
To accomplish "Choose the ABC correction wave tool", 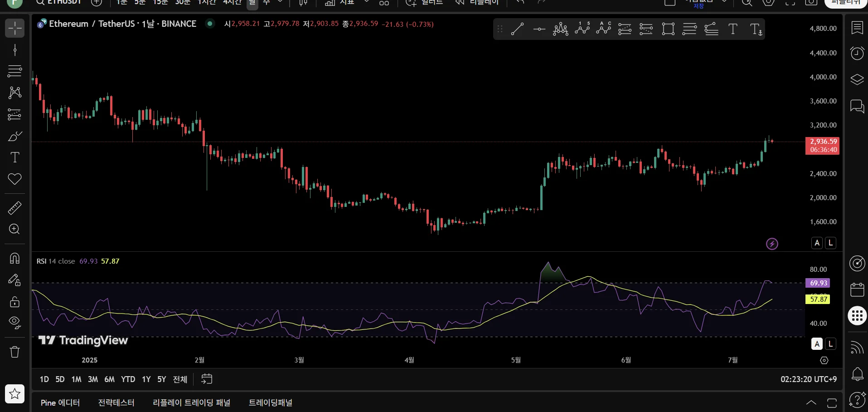I will click(x=604, y=29).
